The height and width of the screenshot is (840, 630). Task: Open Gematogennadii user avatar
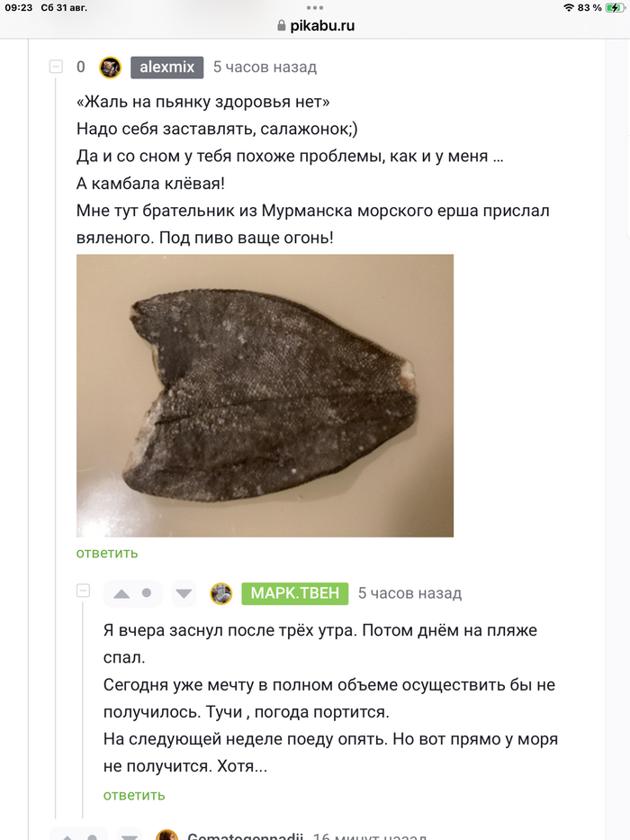166,836
